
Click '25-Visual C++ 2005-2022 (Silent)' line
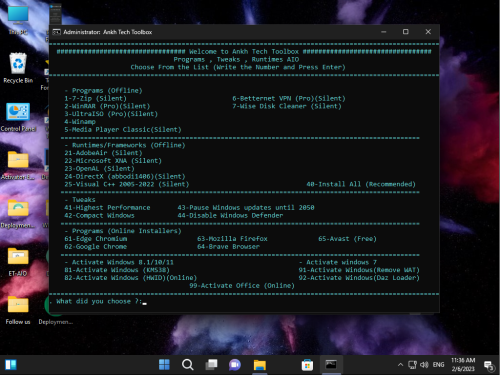pyautogui.click(x=127, y=184)
